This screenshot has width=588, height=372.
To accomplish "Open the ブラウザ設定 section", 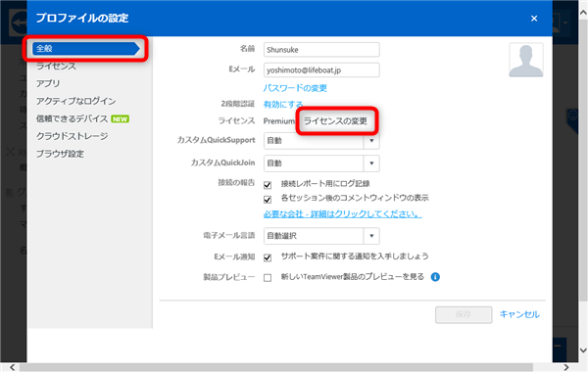I will [x=60, y=154].
